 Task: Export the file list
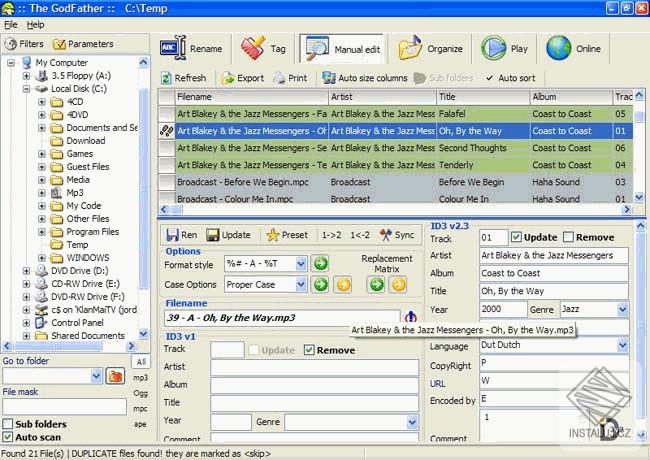[243, 78]
